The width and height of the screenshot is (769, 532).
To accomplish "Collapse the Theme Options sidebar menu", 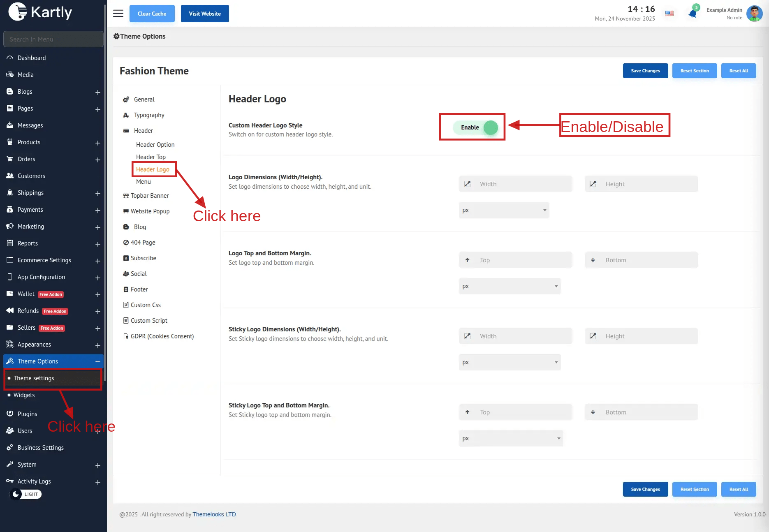I will pos(98,361).
